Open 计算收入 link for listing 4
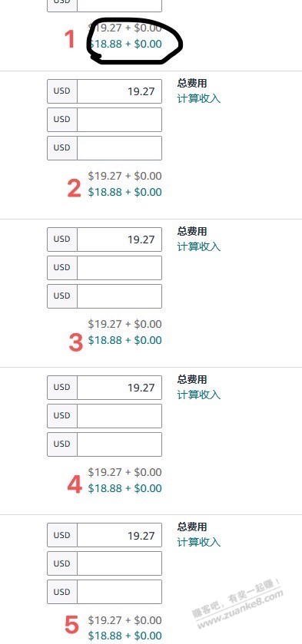The height and width of the screenshot is (644, 302). pos(199,395)
